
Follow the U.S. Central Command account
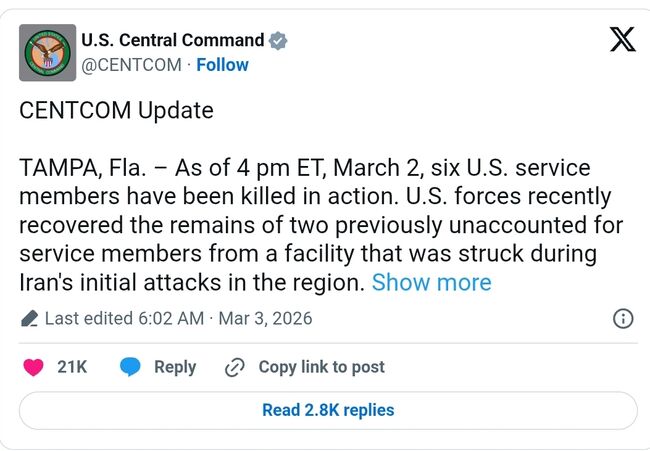(x=222, y=65)
